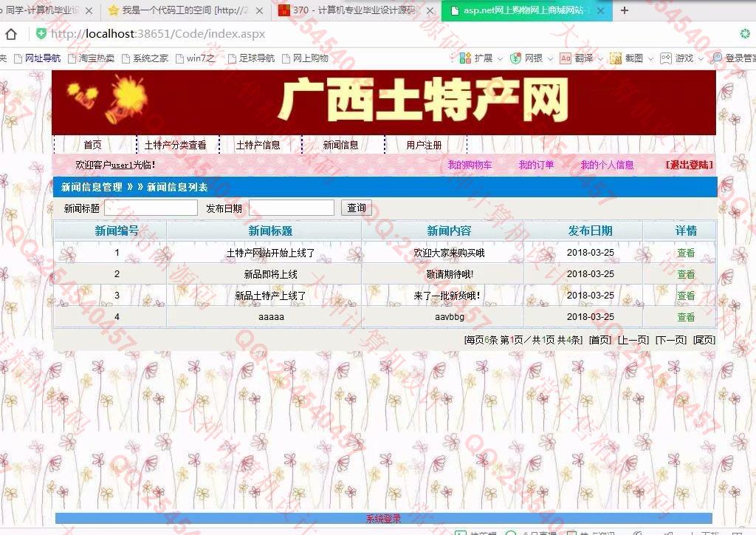The image size is (756, 535).
Task: Click 新闻标题 column header
Action: click(270, 231)
